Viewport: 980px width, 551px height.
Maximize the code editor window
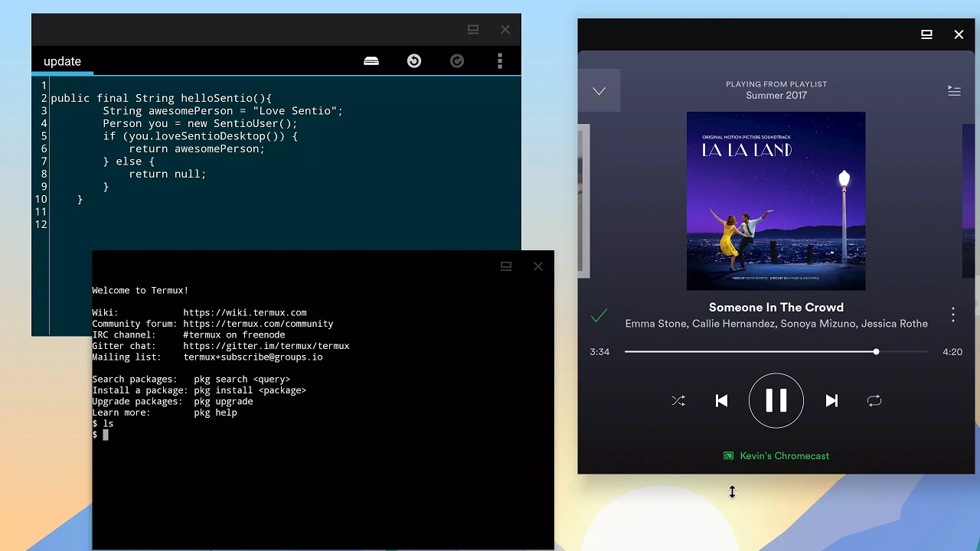[473, 30]
